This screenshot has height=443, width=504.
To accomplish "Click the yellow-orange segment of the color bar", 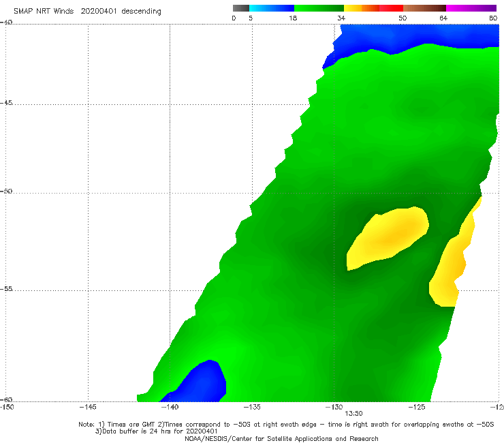I will [362, 8].
